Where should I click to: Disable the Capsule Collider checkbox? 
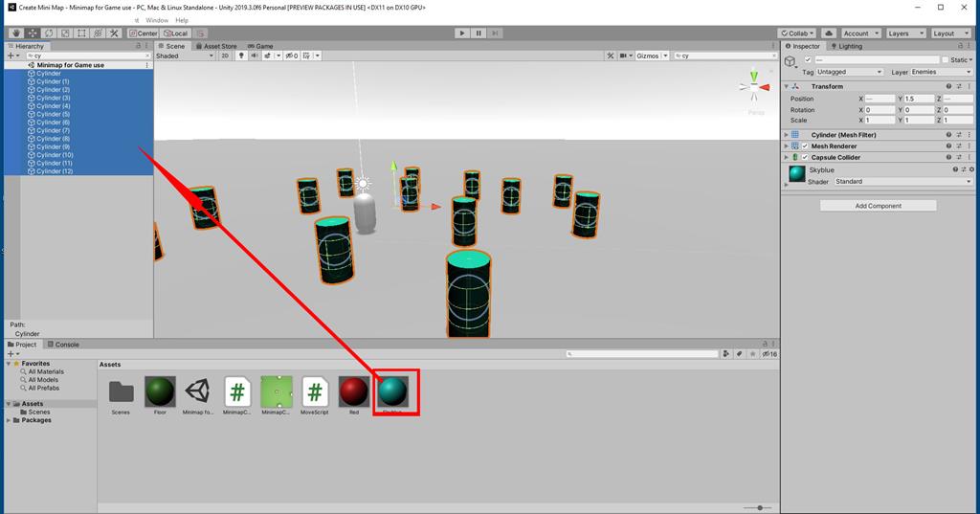805,157
